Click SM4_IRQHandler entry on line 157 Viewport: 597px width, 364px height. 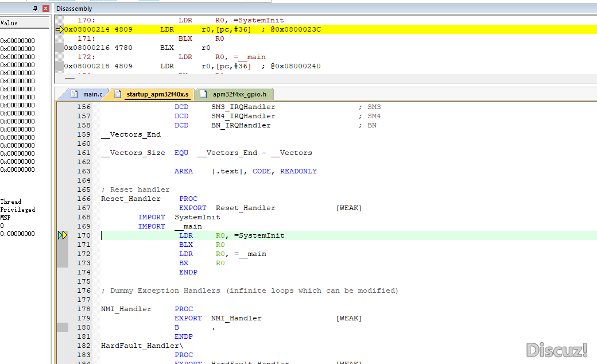pos(243,116)
